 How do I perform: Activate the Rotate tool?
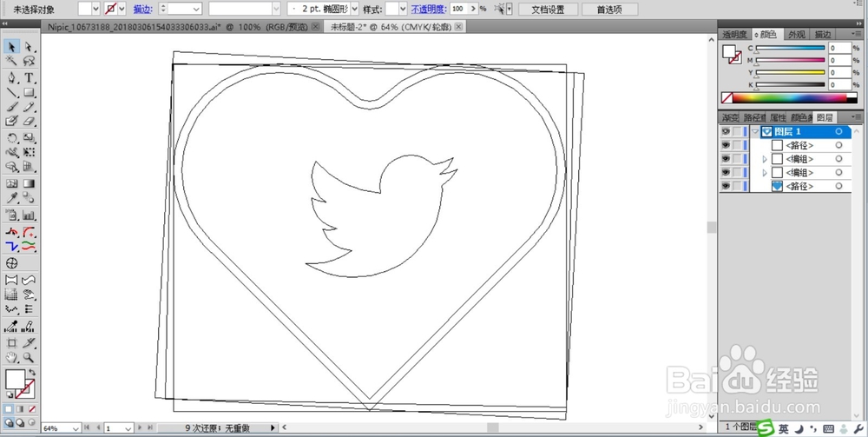[x=11, y=138]
